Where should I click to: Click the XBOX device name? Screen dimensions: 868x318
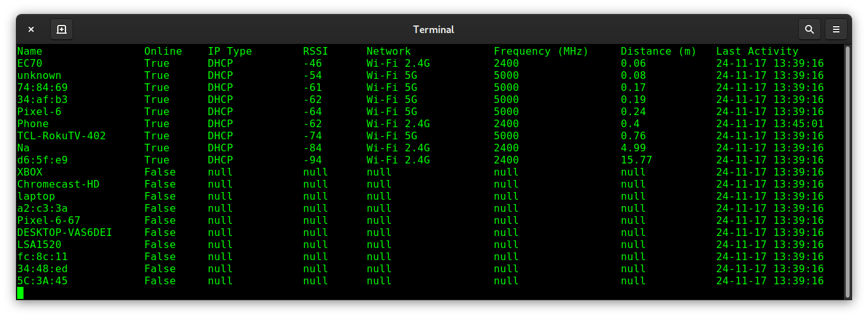coord(30,172)
